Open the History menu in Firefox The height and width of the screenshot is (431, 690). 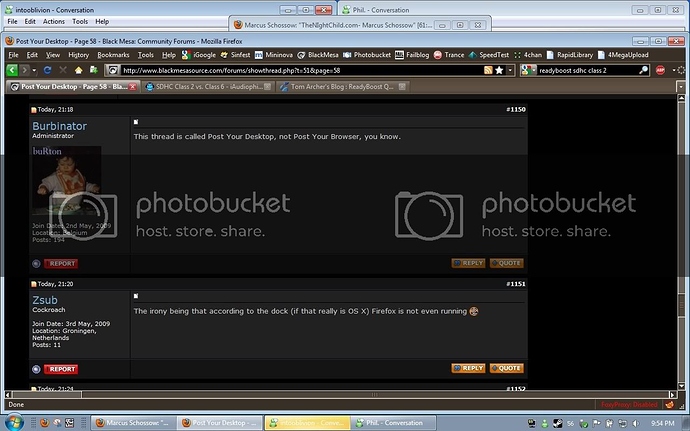[78, 55]
